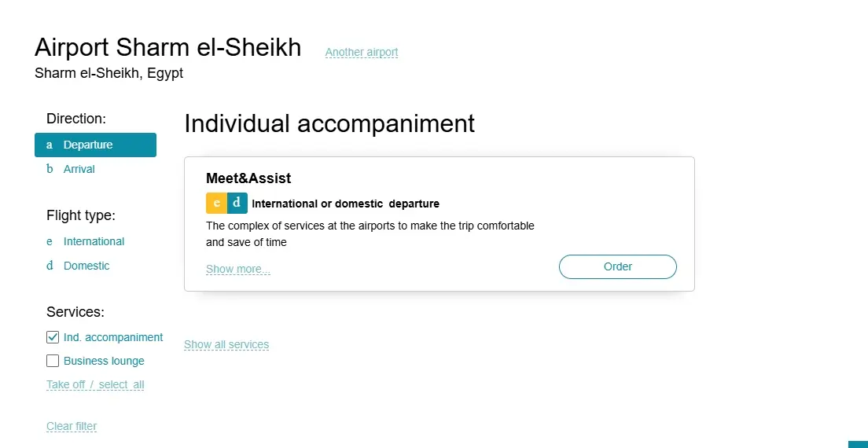This screenshot has height=448, width=868.
Task: Click the Clear filter link
Action: pos(72,427)
